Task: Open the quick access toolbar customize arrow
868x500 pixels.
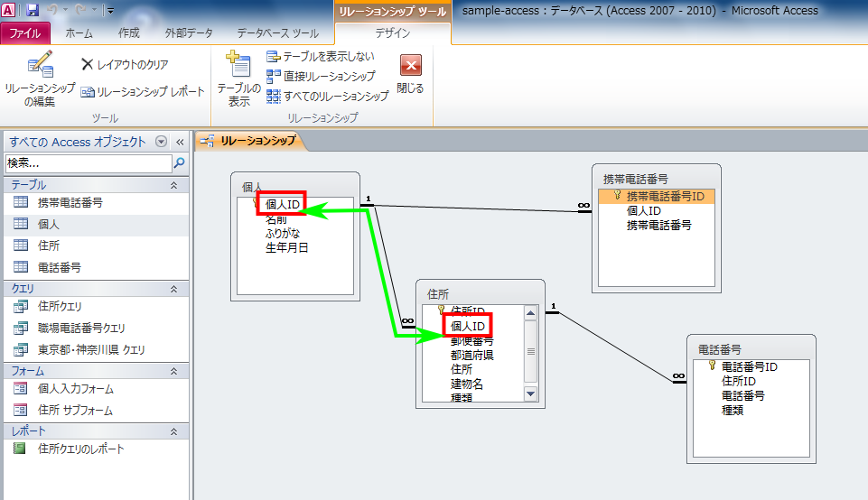Action: coord(110,10)
